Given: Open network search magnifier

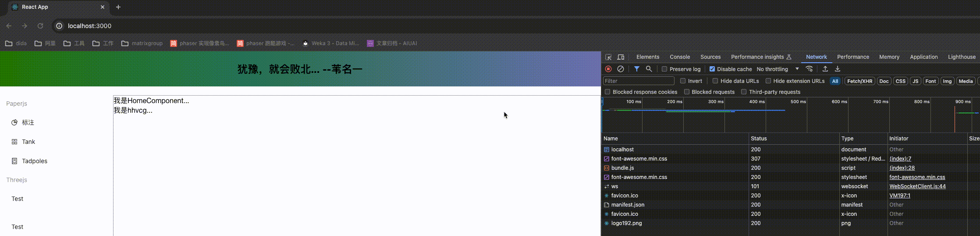Looking at the screenshot, I should (649, 69).
